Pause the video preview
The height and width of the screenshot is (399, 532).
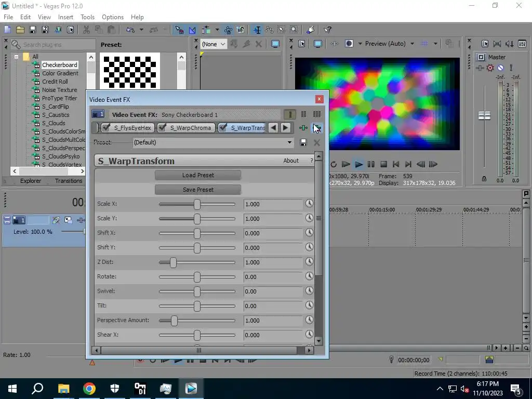point(371,164)
